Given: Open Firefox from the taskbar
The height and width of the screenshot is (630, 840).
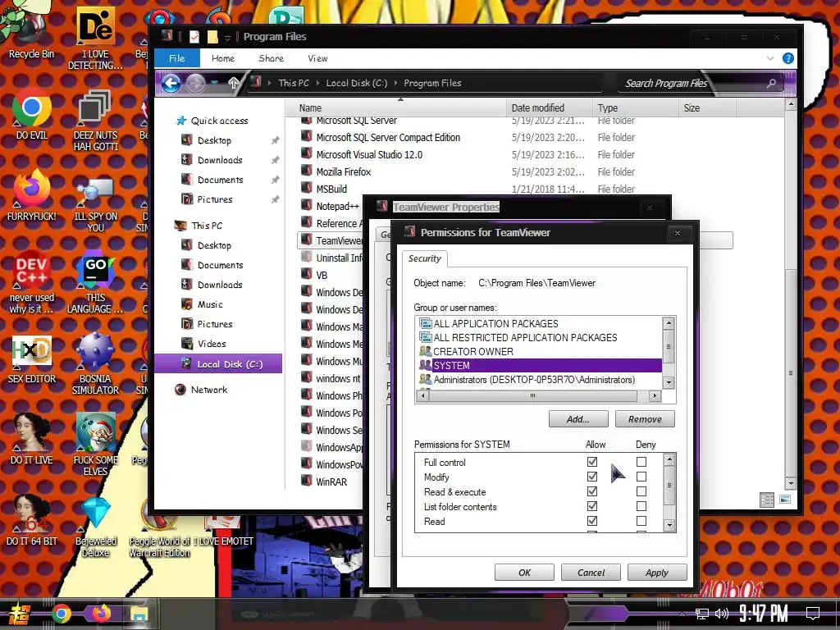Looking at the screenshot, I should point(101,614).
